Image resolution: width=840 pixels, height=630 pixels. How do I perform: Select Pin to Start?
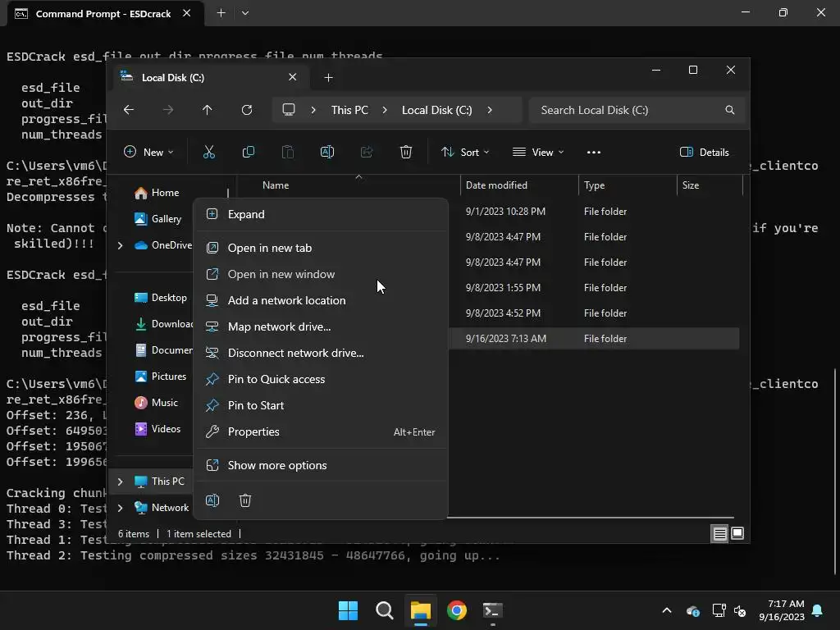[321, 405]
